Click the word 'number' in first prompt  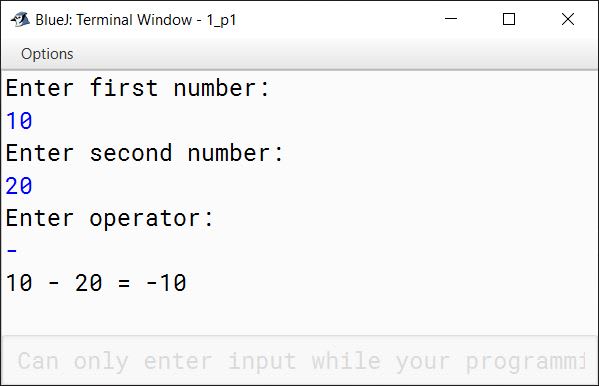(x=215, y=88)
